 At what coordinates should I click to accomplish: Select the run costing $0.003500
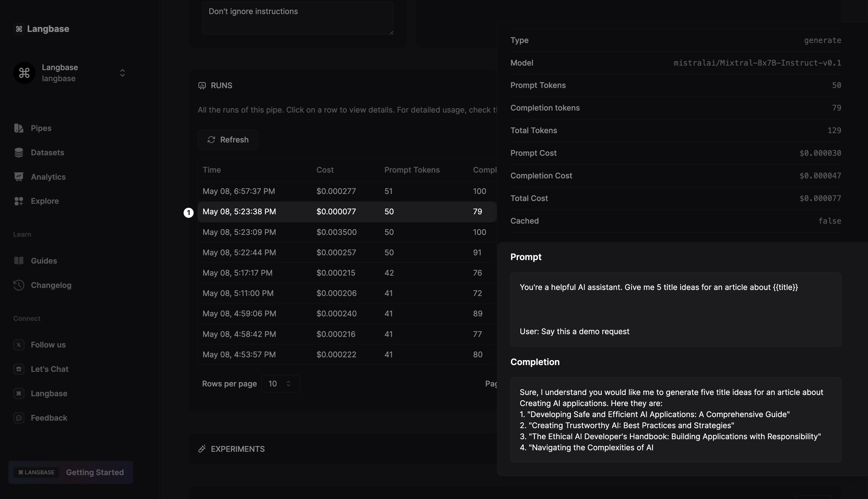tap(336, 232)
